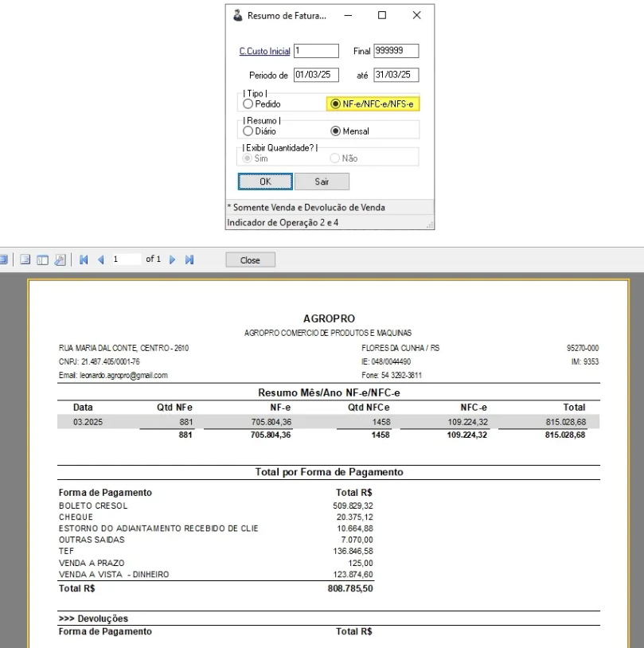Click the Indicador de Operação status text
The width and height of the screenshot is (644, 648).
pos(283,222)
